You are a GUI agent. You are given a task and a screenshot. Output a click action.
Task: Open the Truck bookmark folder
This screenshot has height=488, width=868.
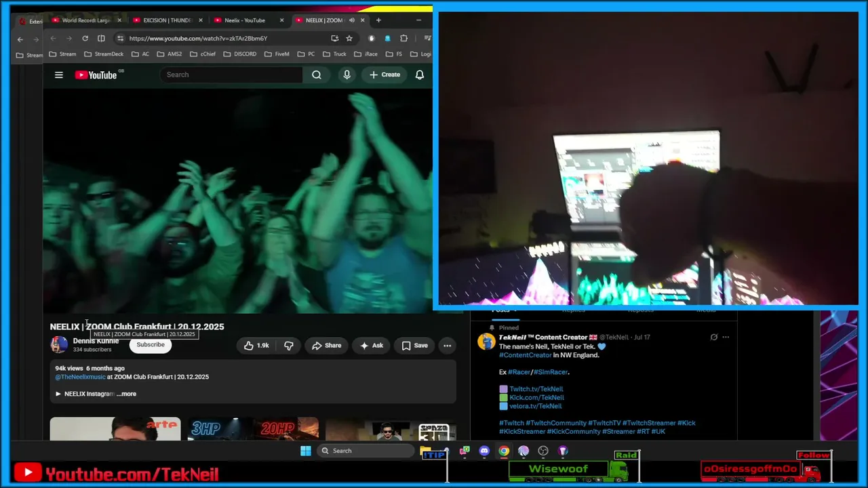(335, 54)
